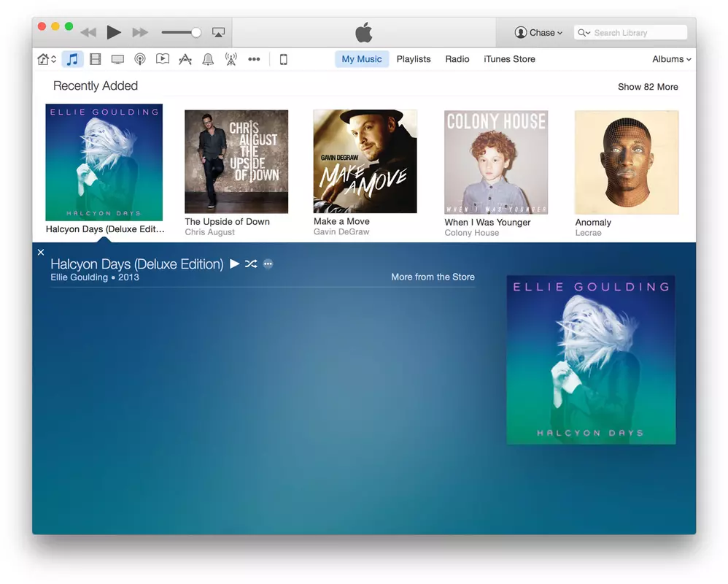
Task: Click the Anomaly album title text
Action: pos(593,223)
